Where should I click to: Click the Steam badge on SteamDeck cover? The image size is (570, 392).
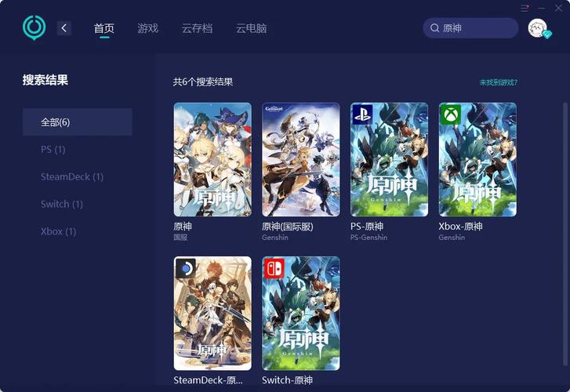click(x=186, y=268)
